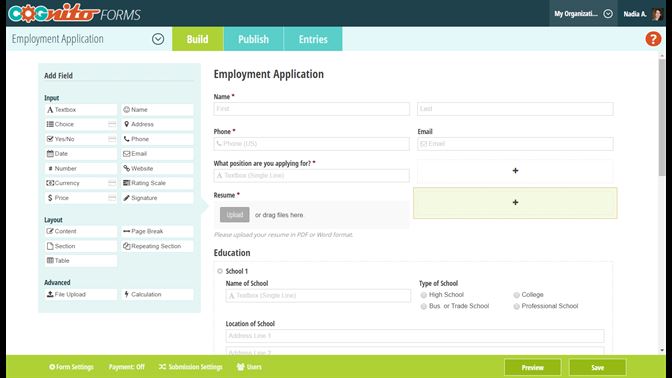The image size is (672, 378).
Task: Expand Yes/No field type options
Action: tap(112, 139)
